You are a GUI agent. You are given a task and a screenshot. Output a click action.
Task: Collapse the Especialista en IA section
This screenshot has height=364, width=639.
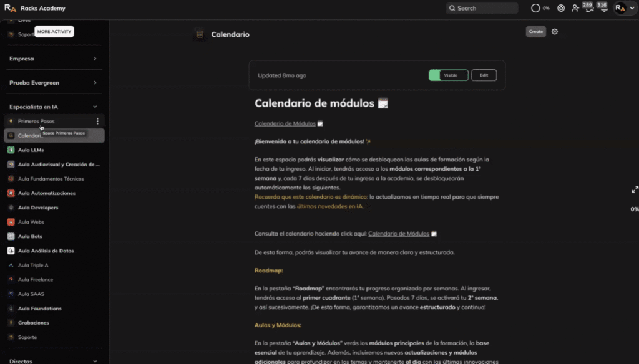tap(95, 107)
